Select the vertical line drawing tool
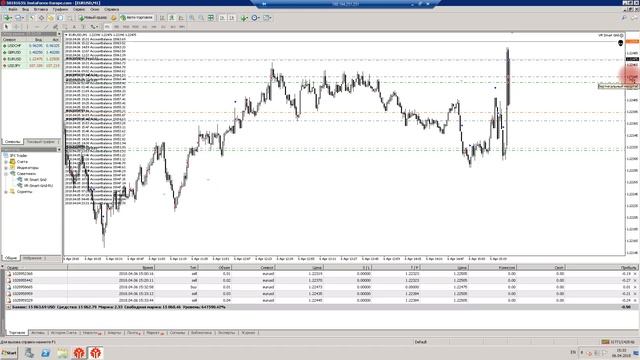This screenshot has width=640, height=360. (x=27, y=27)
